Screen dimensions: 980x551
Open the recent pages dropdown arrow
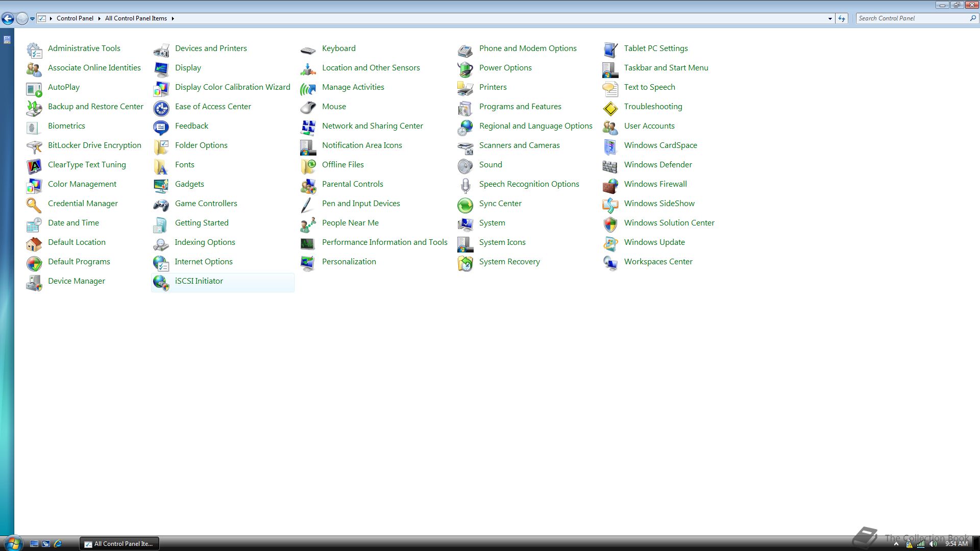tap(32, 18)
